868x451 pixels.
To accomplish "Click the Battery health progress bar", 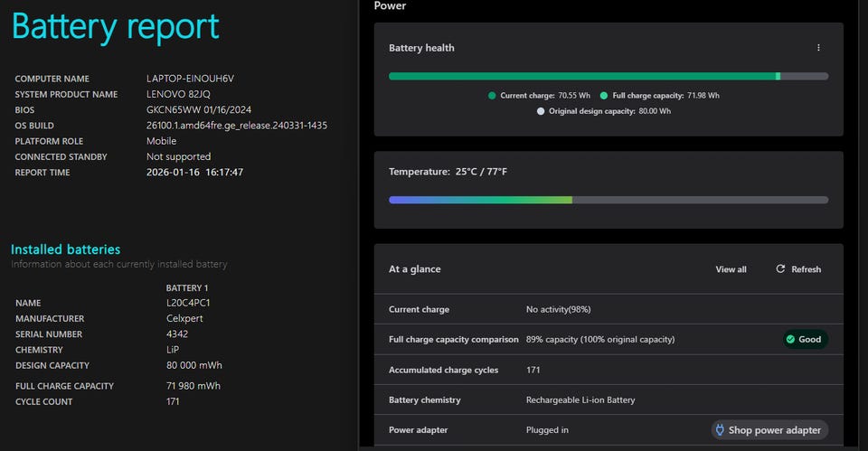I will 608,77.
